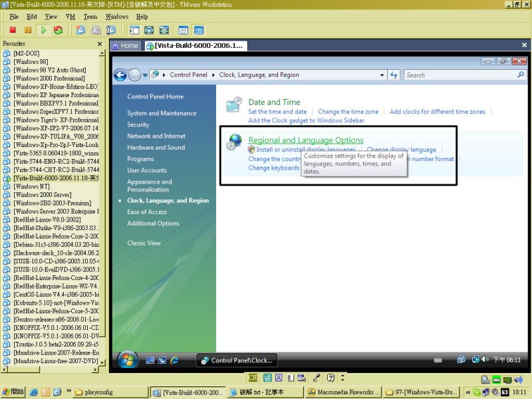Show or hide the Favorites sidebar via the toolbar icon
Viewport: 532px width, 399px height.
(x=134, y=30)
